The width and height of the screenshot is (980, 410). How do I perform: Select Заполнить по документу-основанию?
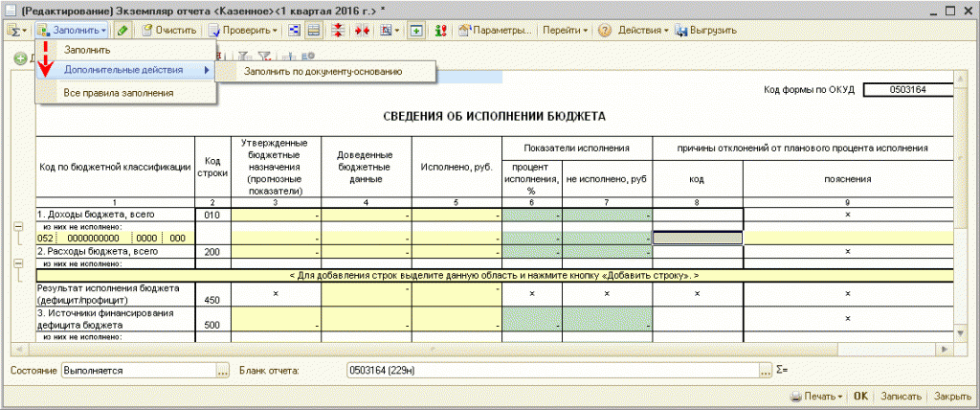pyautogui.click(x=324, y=71)
